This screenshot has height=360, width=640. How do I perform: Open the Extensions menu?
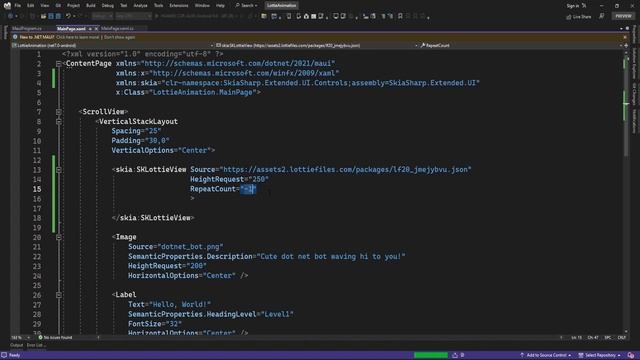pos(179,6)
